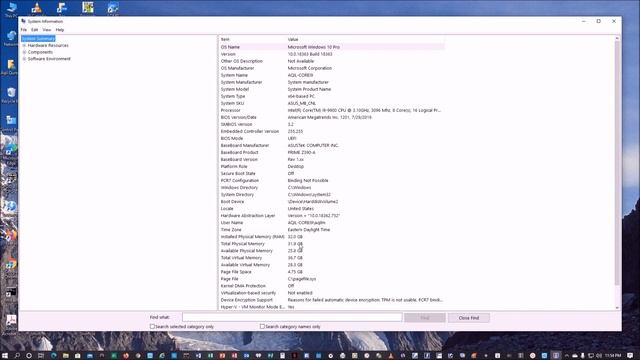
Task: Click the Value column header
Action: point(366,40)
